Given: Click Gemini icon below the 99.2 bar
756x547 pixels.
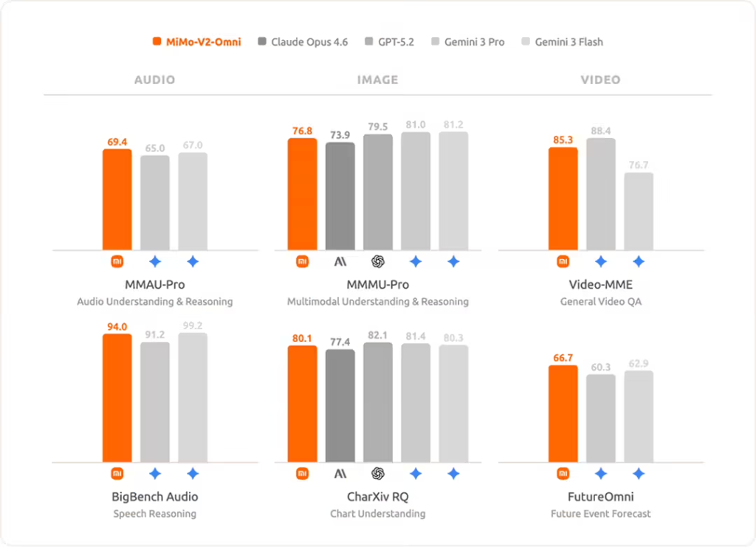Looking at the screenshot, I should coord(193,473).
